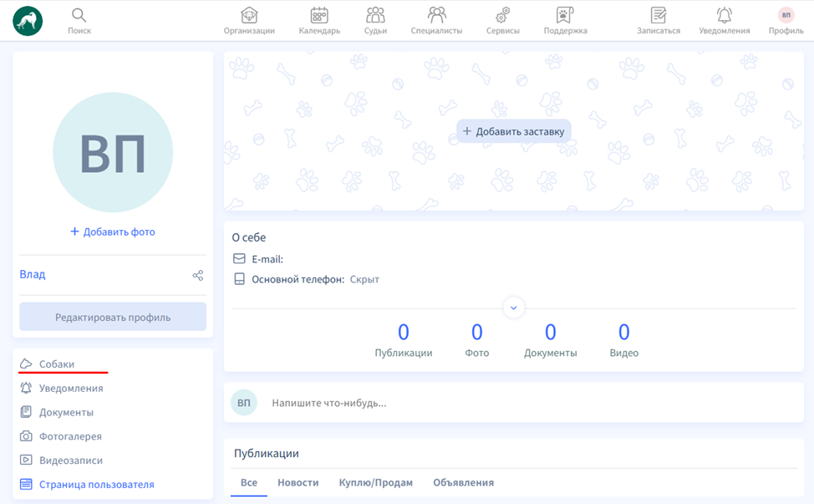The image size is (814, 504).
Task: Go to Судьи judges section
Action: pyautogui.click(x=375, y=16)
